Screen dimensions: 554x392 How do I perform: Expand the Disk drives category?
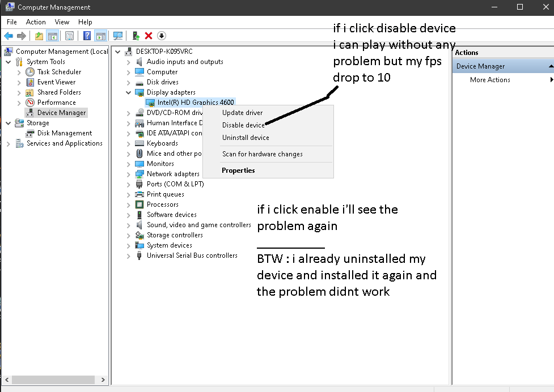point(128,82)
